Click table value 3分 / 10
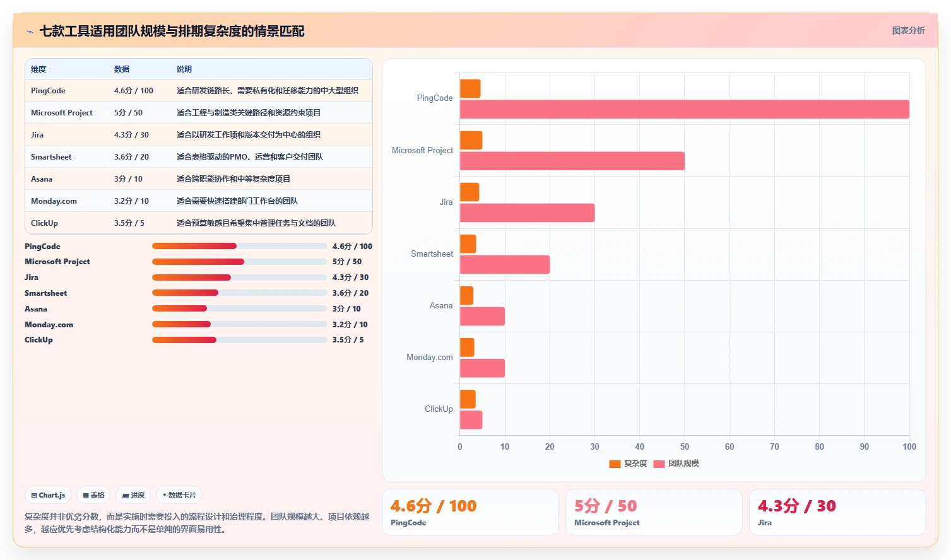The image size is (951, 560). 128,179
